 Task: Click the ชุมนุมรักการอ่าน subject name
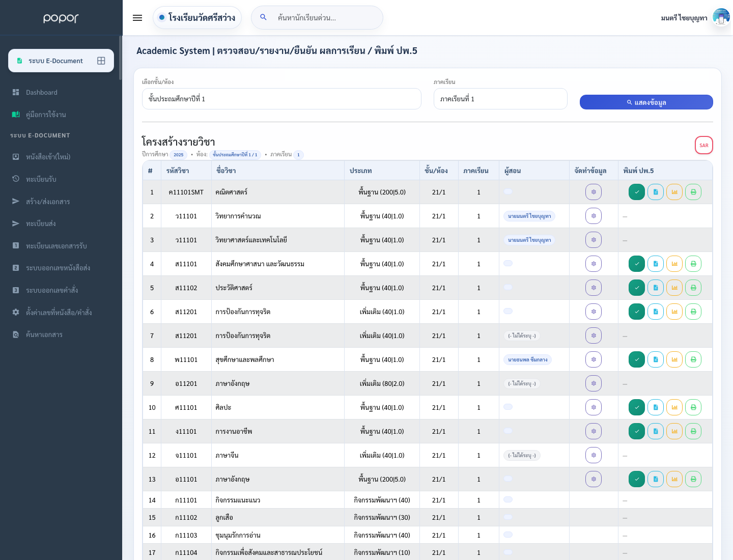238,535
